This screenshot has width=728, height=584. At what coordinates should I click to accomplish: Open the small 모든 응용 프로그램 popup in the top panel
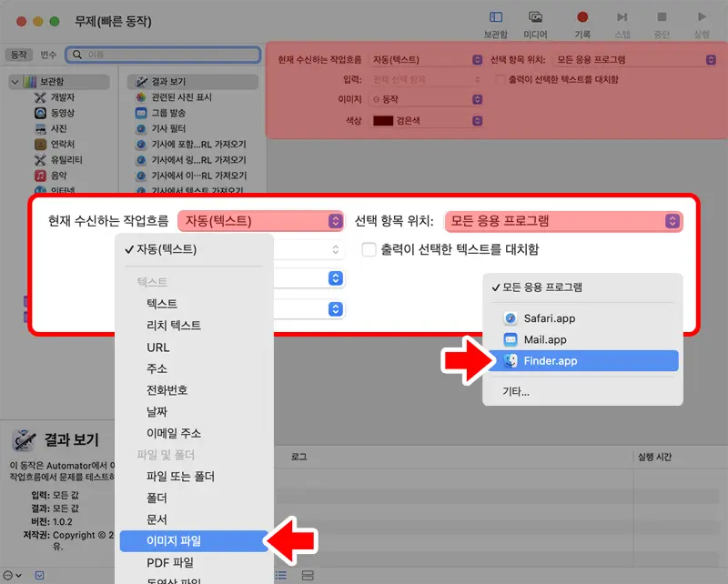coord(634,60)
